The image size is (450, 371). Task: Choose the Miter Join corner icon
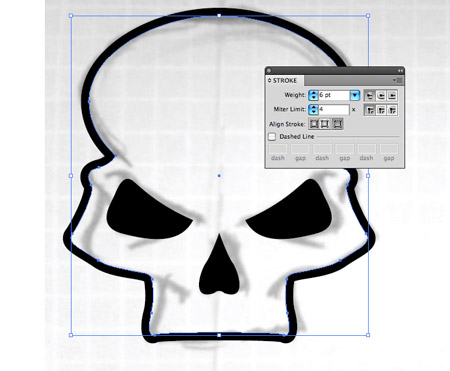click(369, 110)
